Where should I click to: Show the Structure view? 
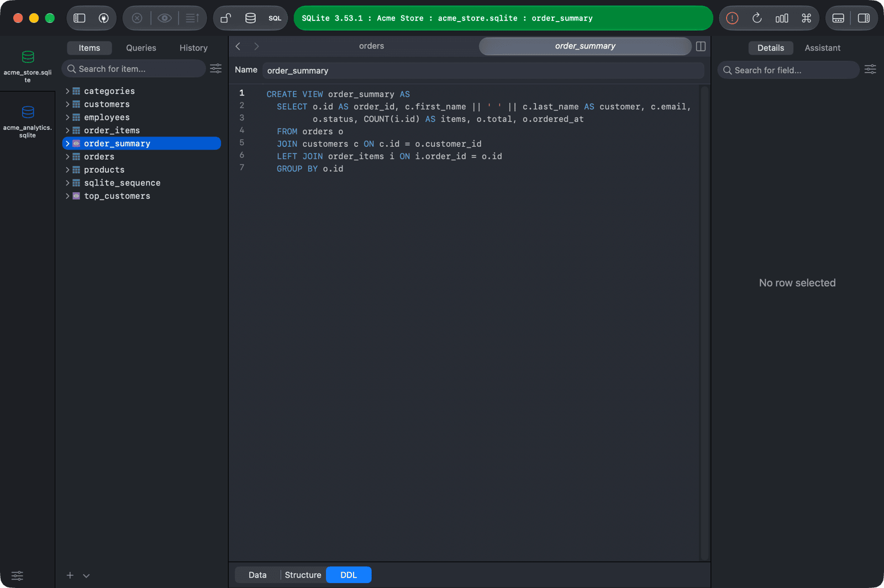click(303, 575)
